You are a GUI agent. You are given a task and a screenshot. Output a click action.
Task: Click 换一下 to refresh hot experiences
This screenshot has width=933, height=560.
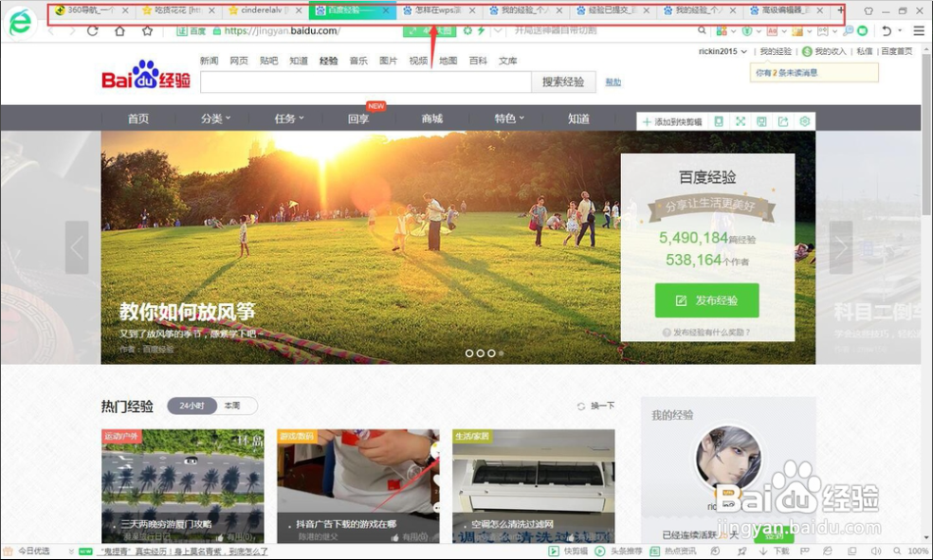[x=595, y=406]
